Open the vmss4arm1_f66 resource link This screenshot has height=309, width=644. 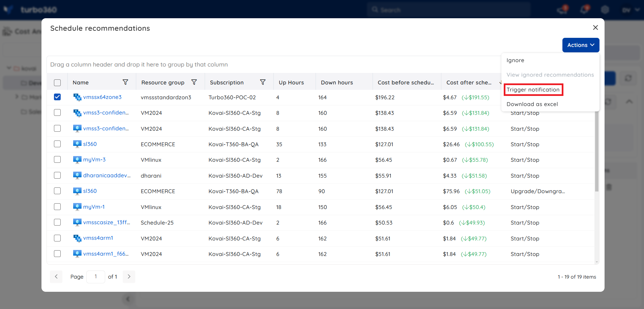coord(106,254)
